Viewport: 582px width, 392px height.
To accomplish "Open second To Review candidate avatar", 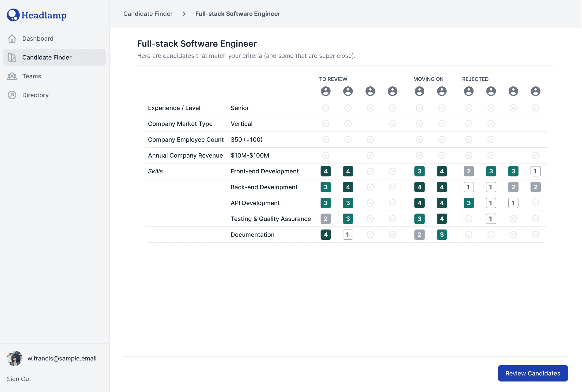I will tap(348, 91).
